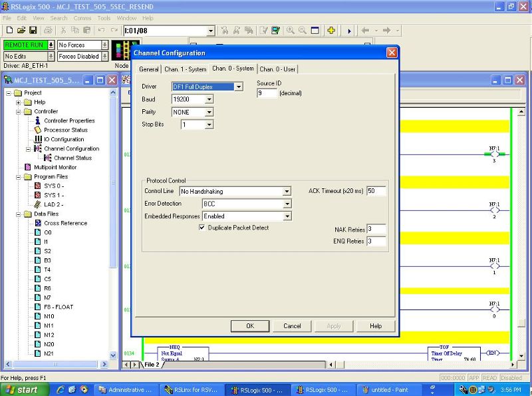
Task: Click the forward navigation arrow icon
Action: coord(386,30)
